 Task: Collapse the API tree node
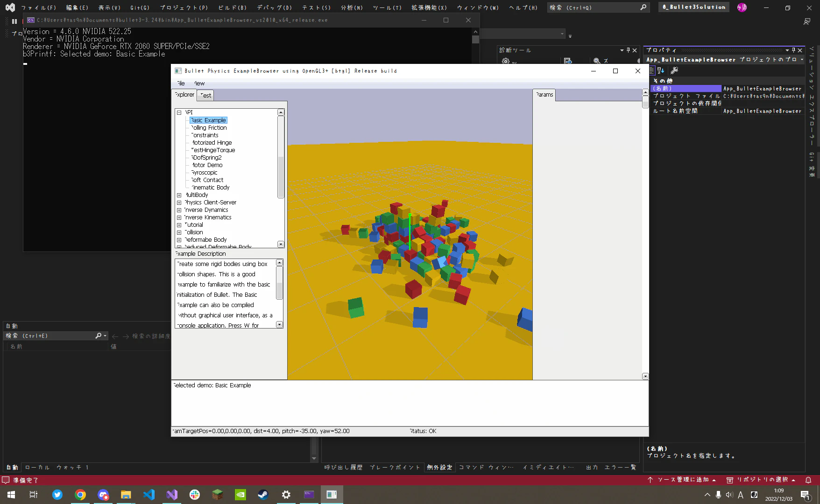pyautogui.click(x=179, y=112)
